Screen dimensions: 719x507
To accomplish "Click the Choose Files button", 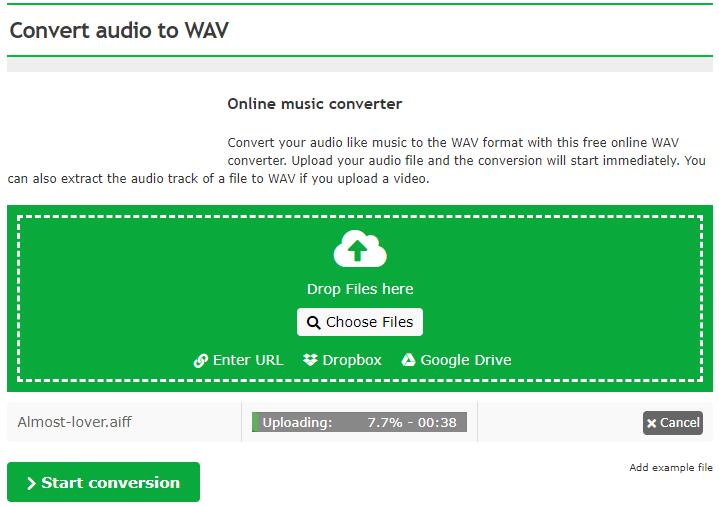I will (360, 322).
